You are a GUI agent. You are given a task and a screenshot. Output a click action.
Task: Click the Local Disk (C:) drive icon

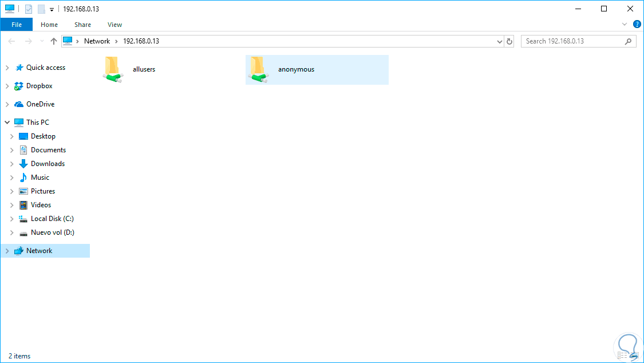(23, 219)
